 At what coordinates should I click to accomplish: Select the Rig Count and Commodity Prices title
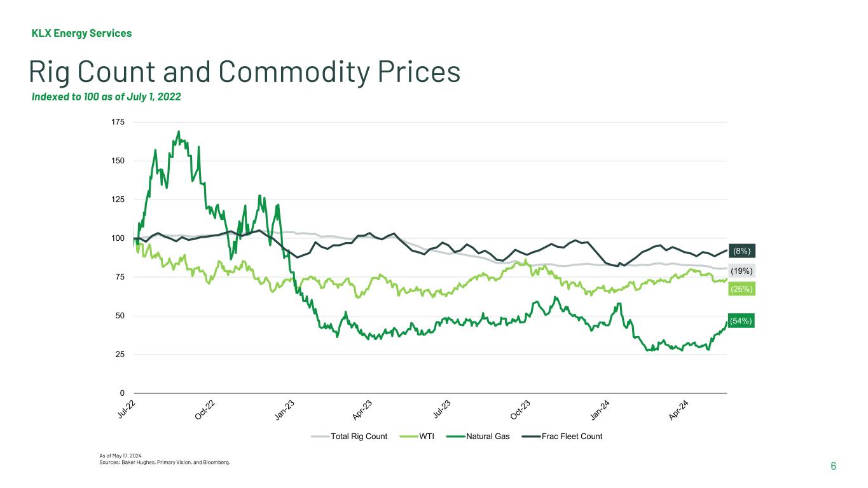click(245, 72)
